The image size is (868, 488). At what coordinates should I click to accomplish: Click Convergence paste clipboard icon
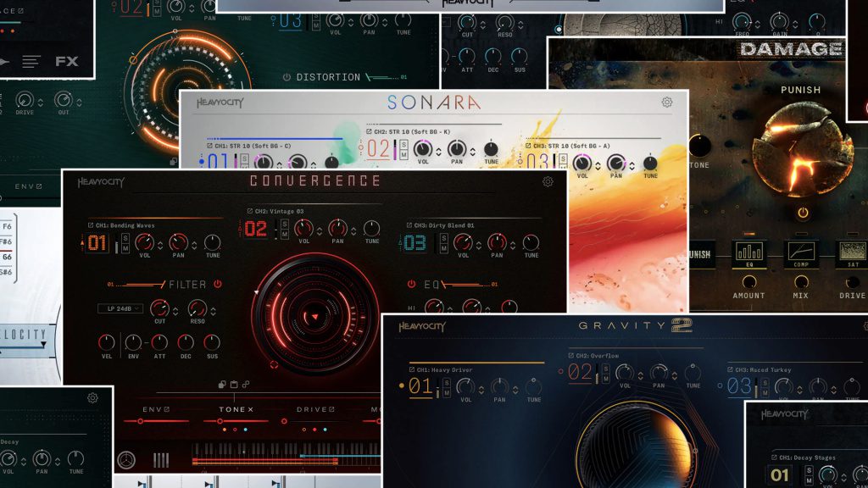(234, 384)
